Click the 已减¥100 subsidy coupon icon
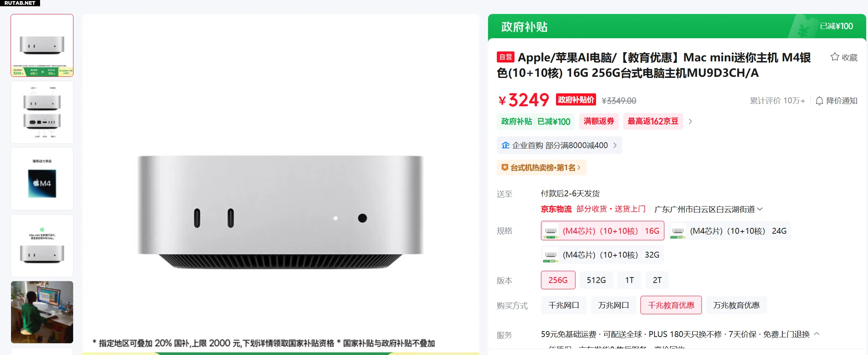This screenshot has width=868, height=355. pos(803,27)
